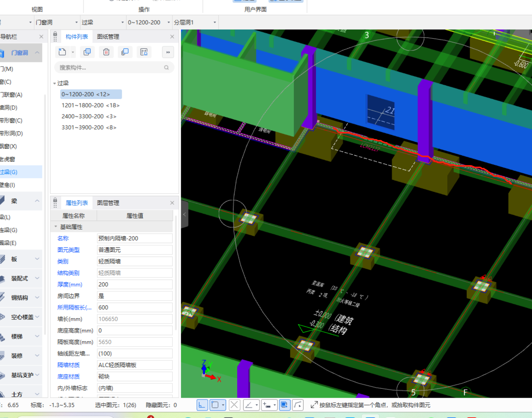
Task: Click the copy component icon
Action: point(87,52)
